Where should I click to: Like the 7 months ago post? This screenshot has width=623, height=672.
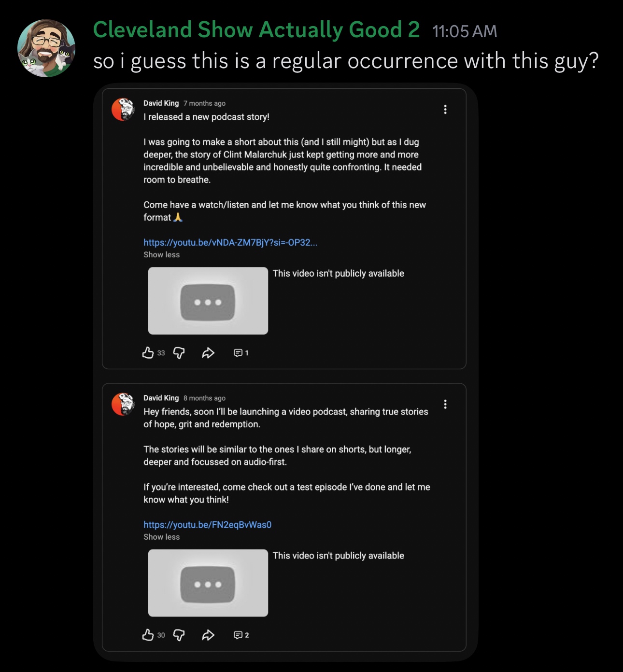pos(148,353)
